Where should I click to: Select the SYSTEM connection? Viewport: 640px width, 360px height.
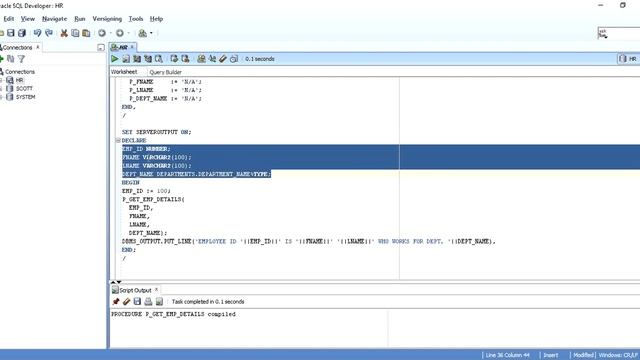pos(25,97)
